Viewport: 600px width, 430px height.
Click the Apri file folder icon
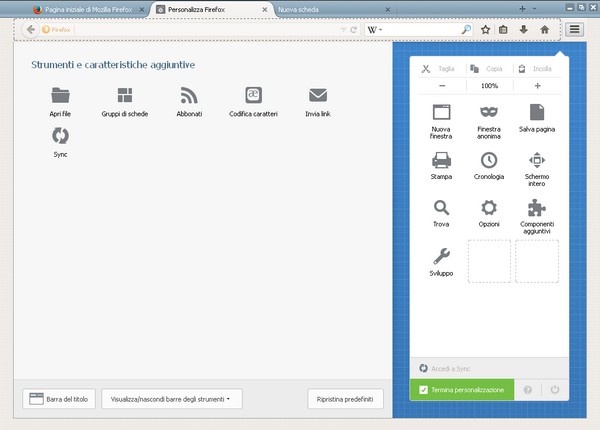click(x=60, y=95)
